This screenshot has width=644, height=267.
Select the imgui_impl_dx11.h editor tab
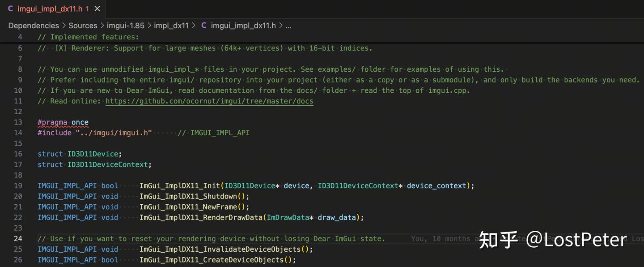coord(49,8)
